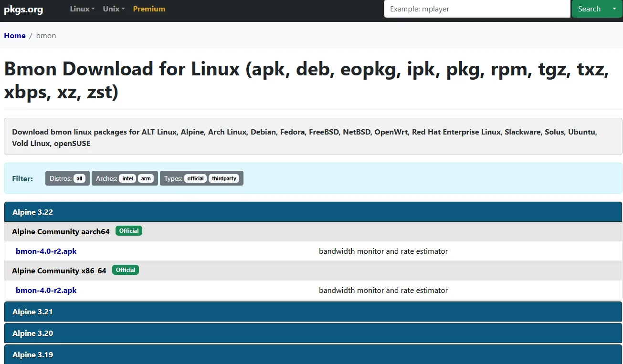
Task: Focus the package search input field
Action: [x=477, y=9]
